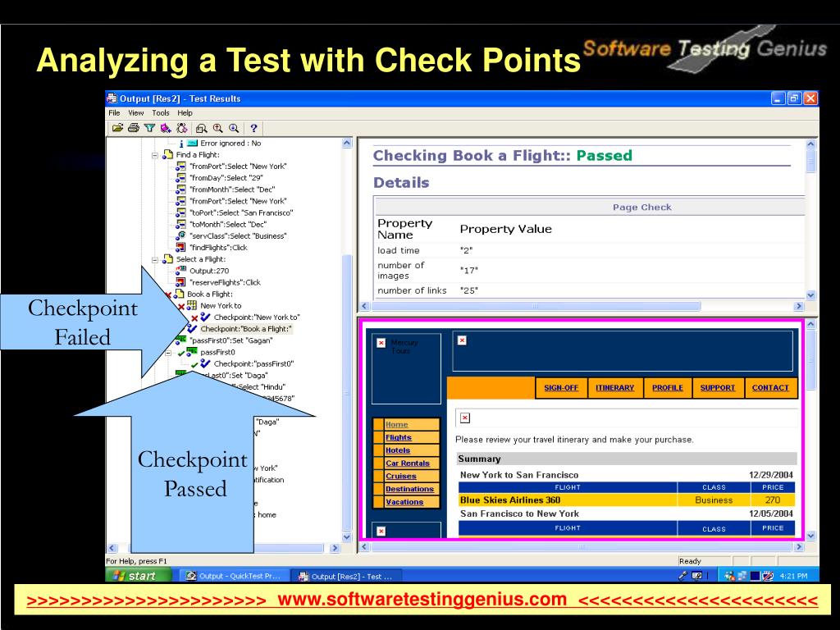The width and height of the screenshot is (840, 630).
Task: Open the File menu
Action: click(113, 112)
